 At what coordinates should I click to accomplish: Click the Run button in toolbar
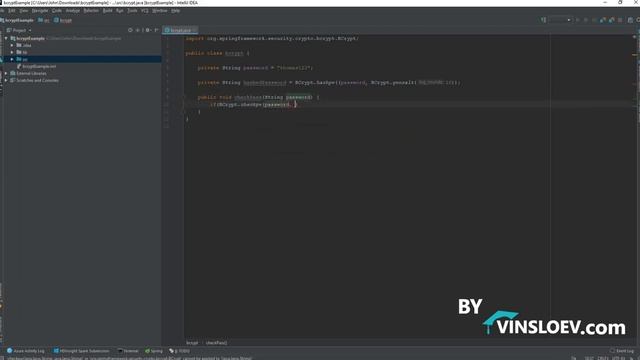pyautogui.click(x=577, y=20)
